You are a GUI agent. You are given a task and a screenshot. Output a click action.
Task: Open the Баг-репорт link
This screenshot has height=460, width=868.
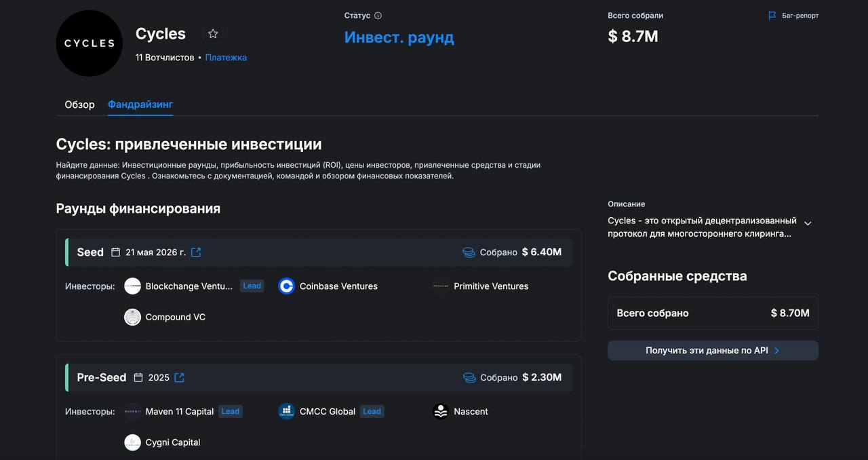coord(800,16)
